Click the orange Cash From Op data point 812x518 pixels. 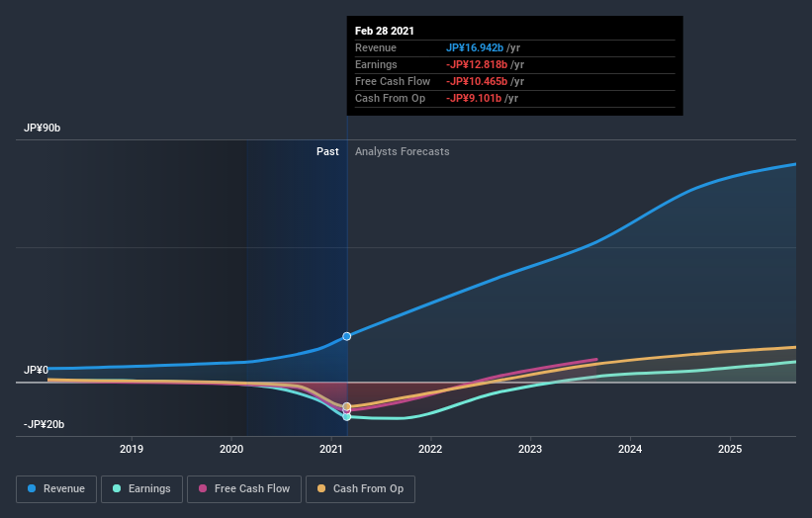(347, 406)
